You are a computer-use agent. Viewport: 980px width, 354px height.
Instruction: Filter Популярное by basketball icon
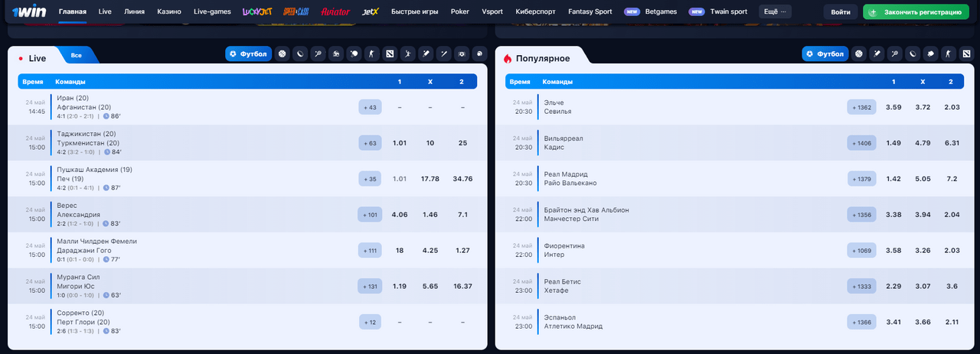coord(859,54)
